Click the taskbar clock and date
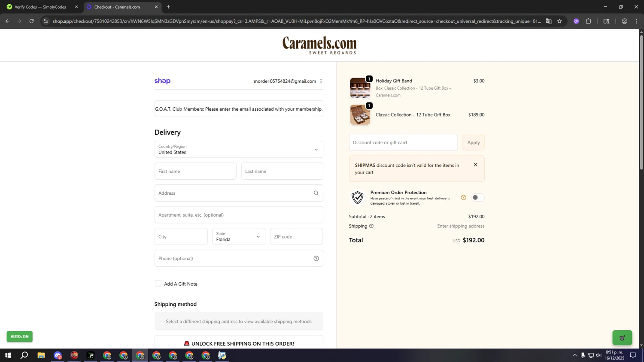This screenshot has height=362, width=644. click(614, 355)
